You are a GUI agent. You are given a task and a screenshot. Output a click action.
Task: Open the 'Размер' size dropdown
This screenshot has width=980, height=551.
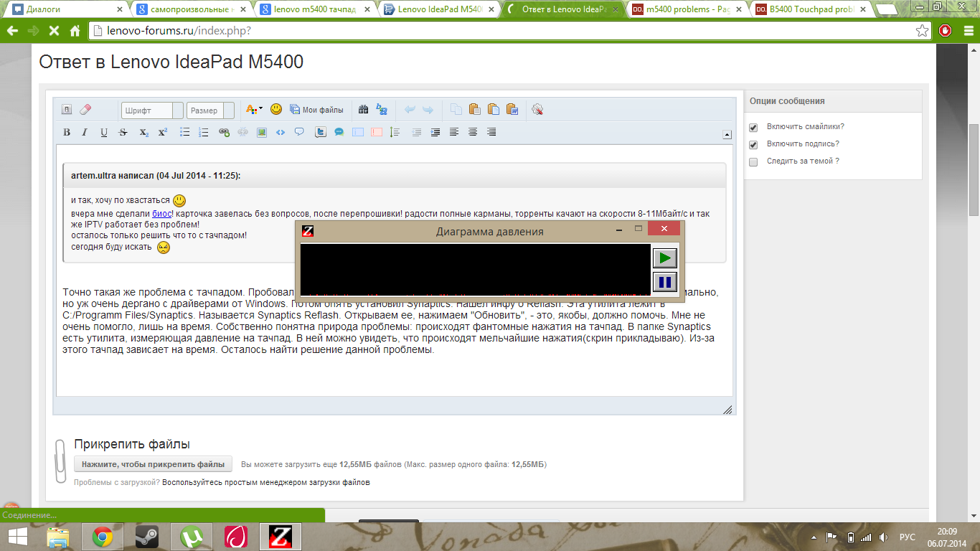coord(229,110)
